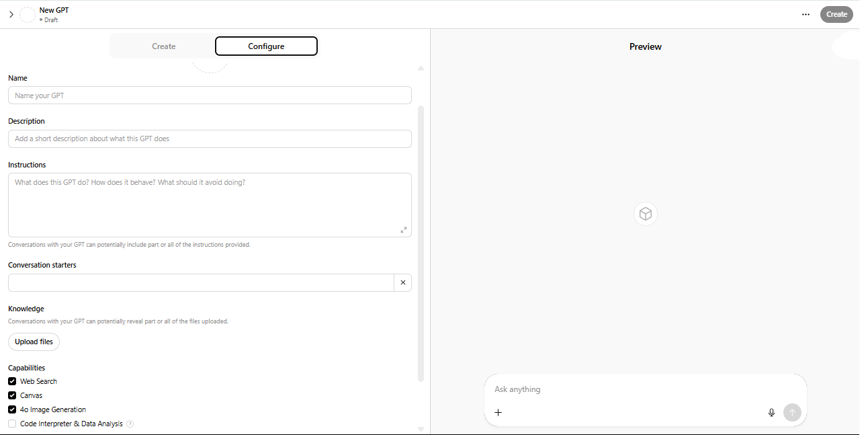This screenshot has width=868, height=435.
Task: Click the scroll up arrow of configure panel
Action: (x=421, y=69)
